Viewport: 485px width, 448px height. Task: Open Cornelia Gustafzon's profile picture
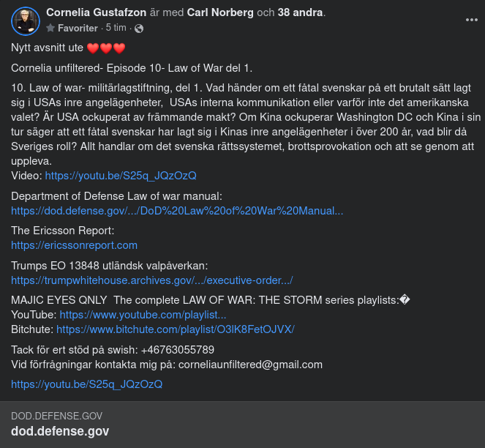(25, 21)
